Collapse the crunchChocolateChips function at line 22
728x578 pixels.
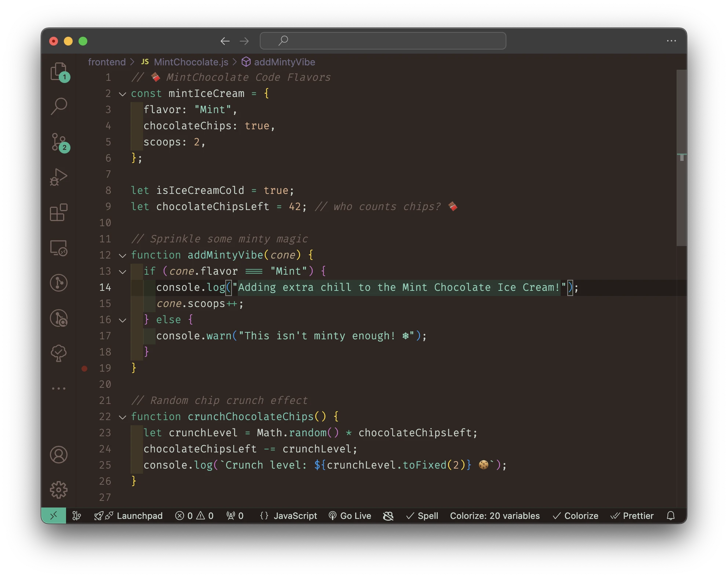coord(123,417)
